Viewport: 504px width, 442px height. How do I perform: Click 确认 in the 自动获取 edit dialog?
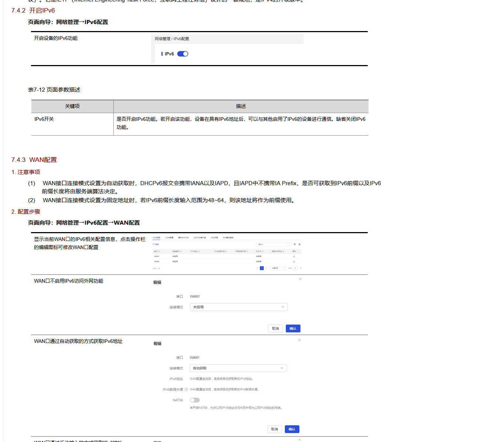pos(292,429)
